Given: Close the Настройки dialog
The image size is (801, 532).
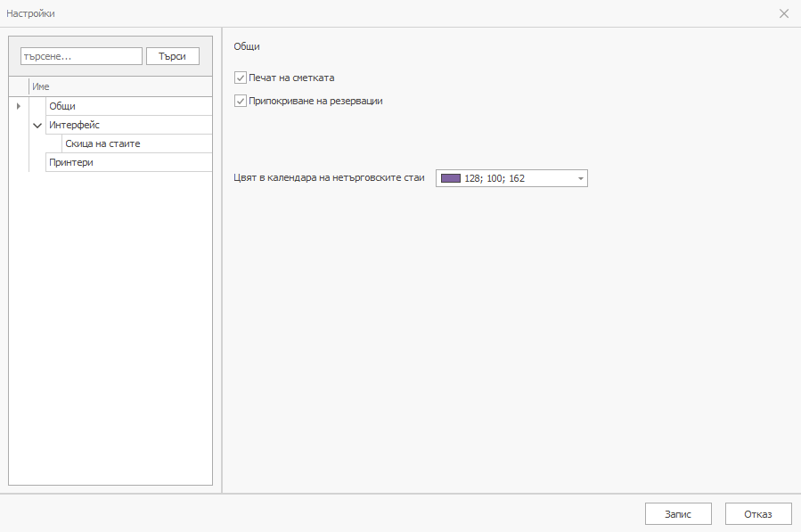Looking at the screenshot, I should tap(784, 13).
